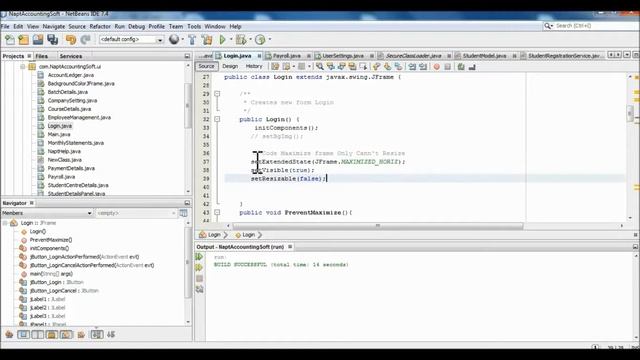Switch to the Payroll.java tab
This screenshot has width=640, height=360.
[287, 56]
